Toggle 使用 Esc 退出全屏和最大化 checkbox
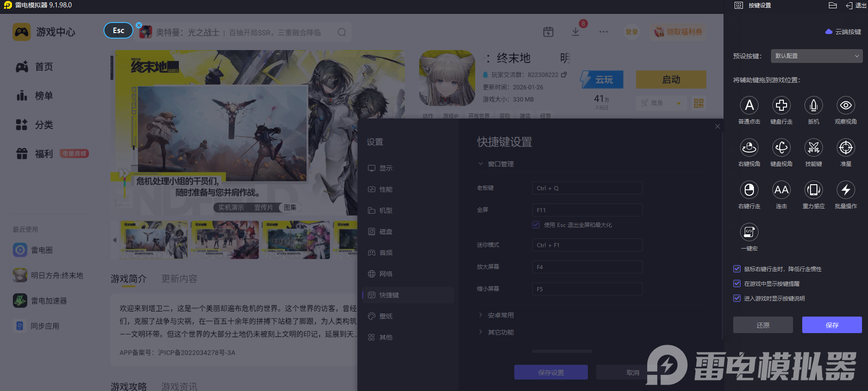Viewport: 868px width, 391px height. click(x=536, y=225)
